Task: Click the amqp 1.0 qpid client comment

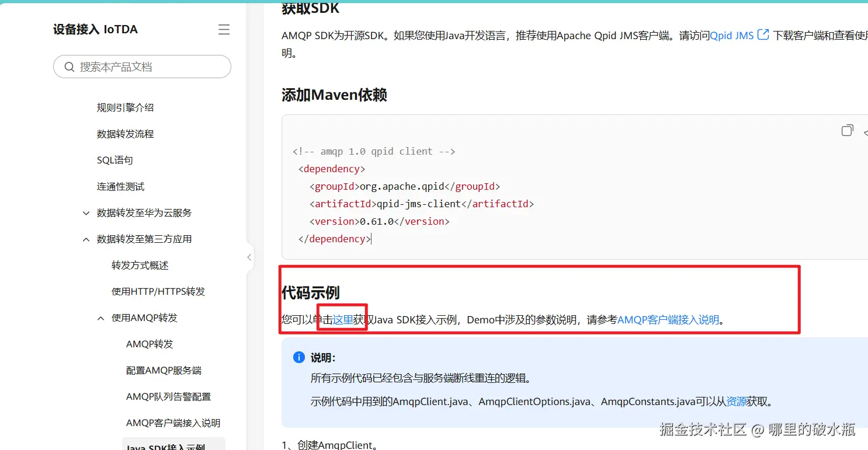Action: click(x=374, y=152)
